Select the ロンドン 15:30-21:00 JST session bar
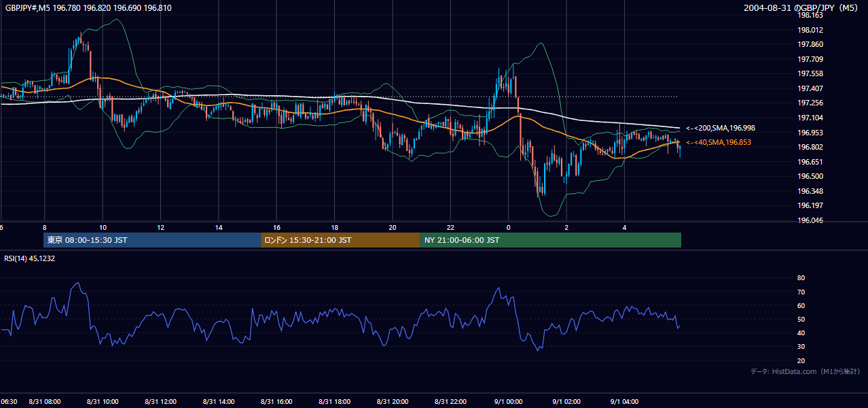The image size is (868, 408). point(340,240)
